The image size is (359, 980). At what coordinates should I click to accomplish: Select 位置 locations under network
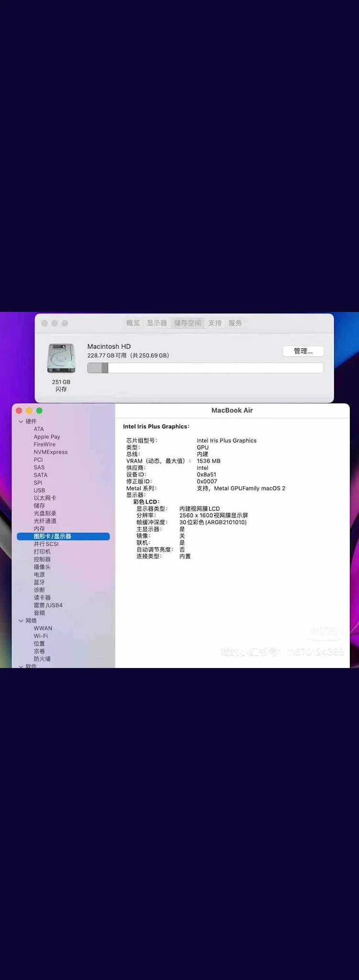(39, 644)
